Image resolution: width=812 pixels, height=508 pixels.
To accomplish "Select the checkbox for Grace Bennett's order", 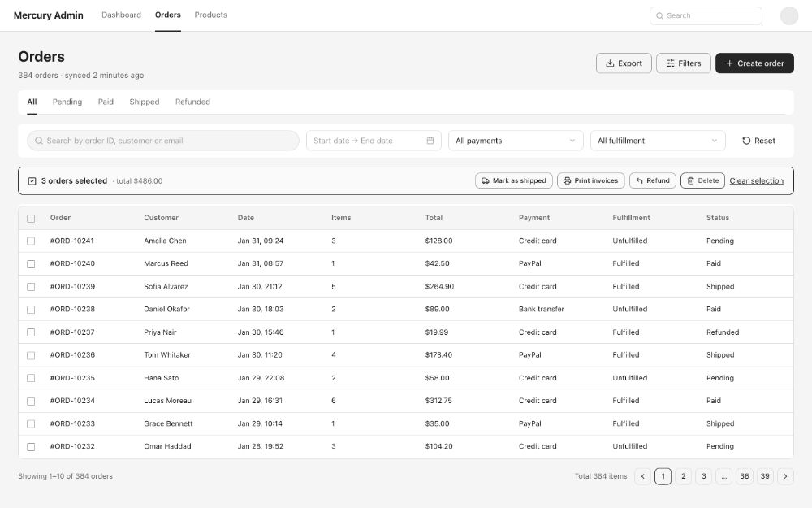I will (x=31, y=424).
